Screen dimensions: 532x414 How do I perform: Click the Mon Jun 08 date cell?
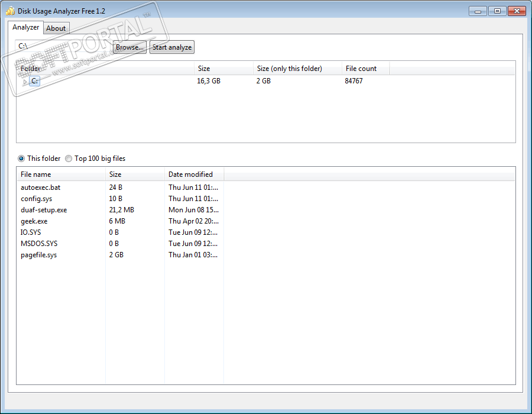193,210
